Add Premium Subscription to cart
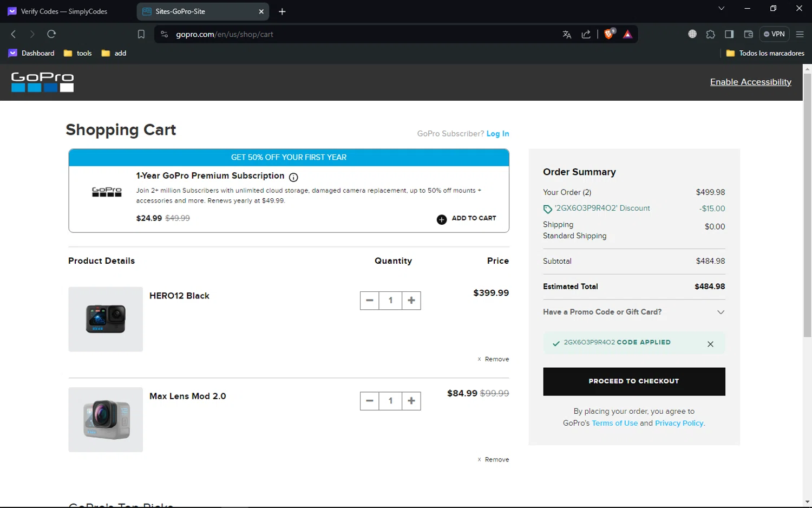This screenshot has height=508, width=812. 466,218
